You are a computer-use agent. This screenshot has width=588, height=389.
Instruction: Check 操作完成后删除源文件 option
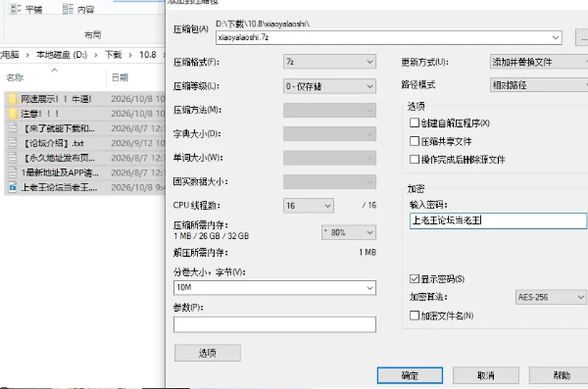coord(415,159)
